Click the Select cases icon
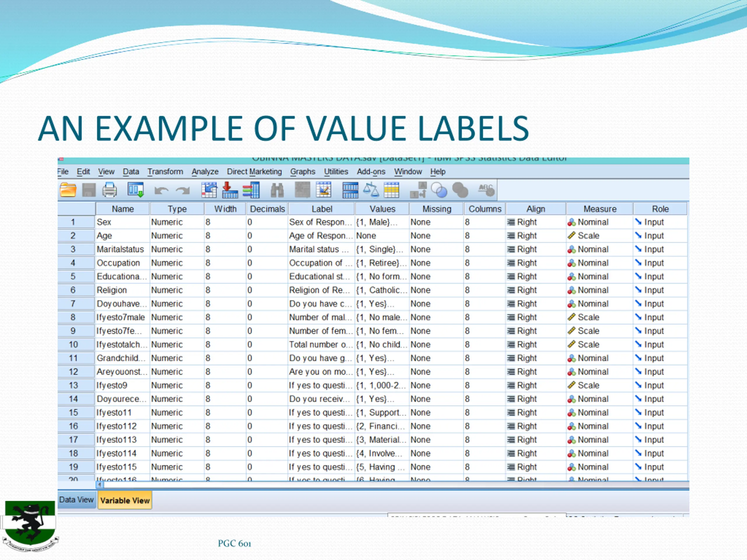 391,190
